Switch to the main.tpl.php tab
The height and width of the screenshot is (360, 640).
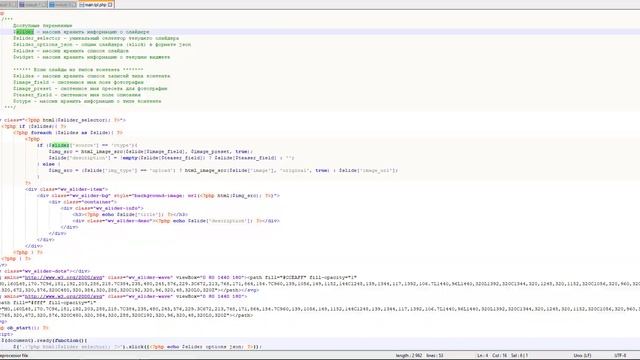pyautogui.click(x=96, y=5)
